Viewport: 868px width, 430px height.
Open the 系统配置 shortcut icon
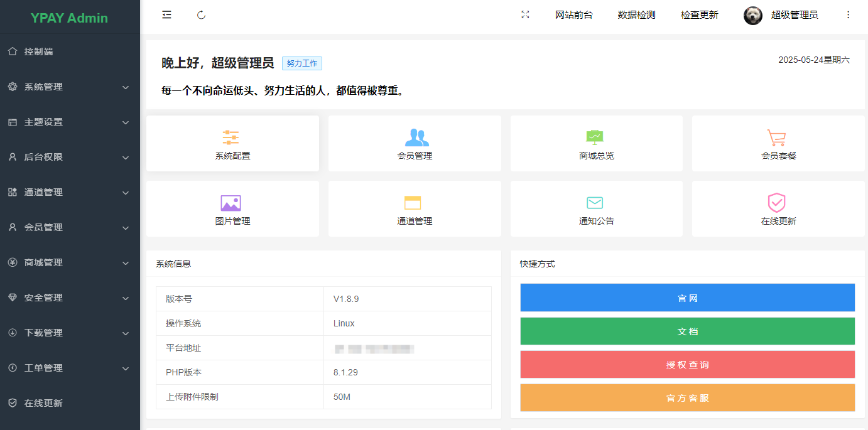(x=232, y=143)
